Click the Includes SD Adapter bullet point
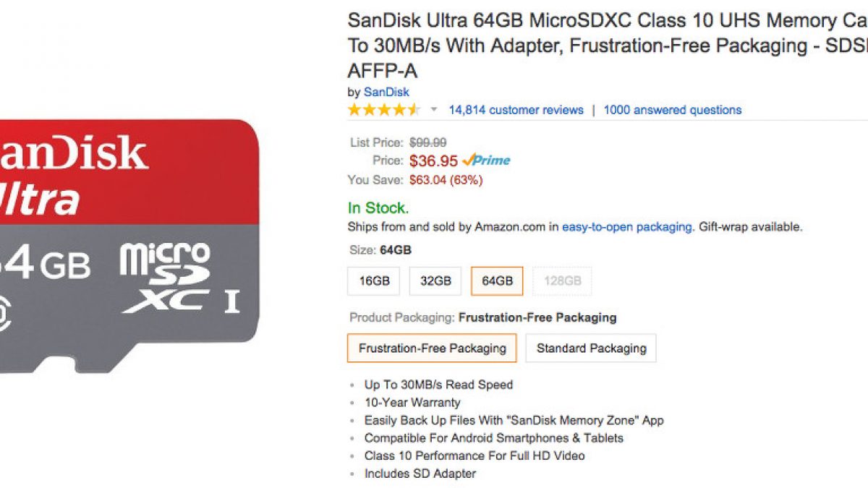This screenshot has height=488, width=868. [x=420, y=474]
